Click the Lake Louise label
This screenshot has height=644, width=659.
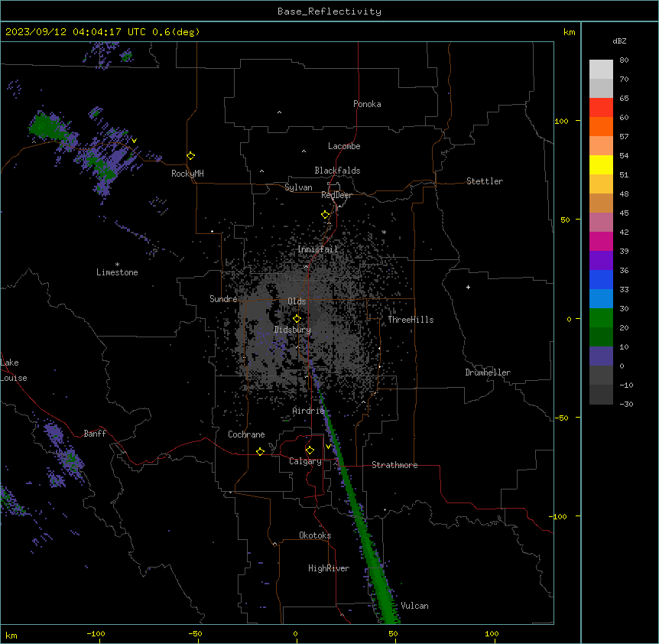pos(14,370)
